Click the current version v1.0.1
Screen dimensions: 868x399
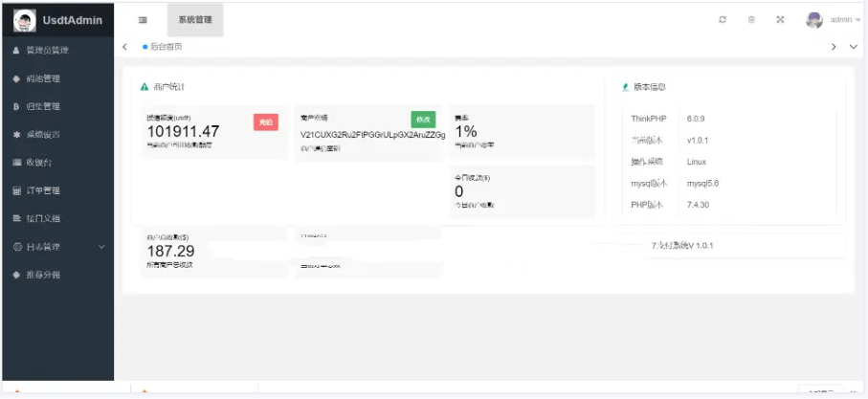(697, 141)
